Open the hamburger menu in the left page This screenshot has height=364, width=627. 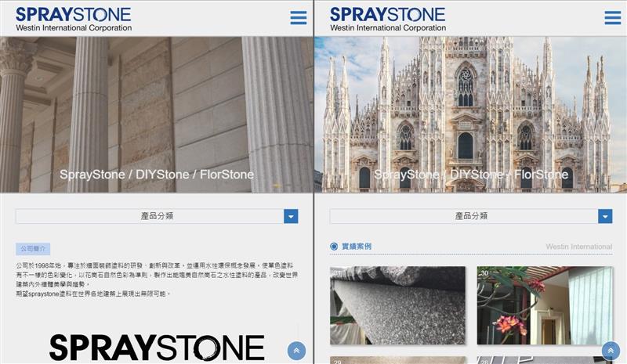tap(299, 17)
